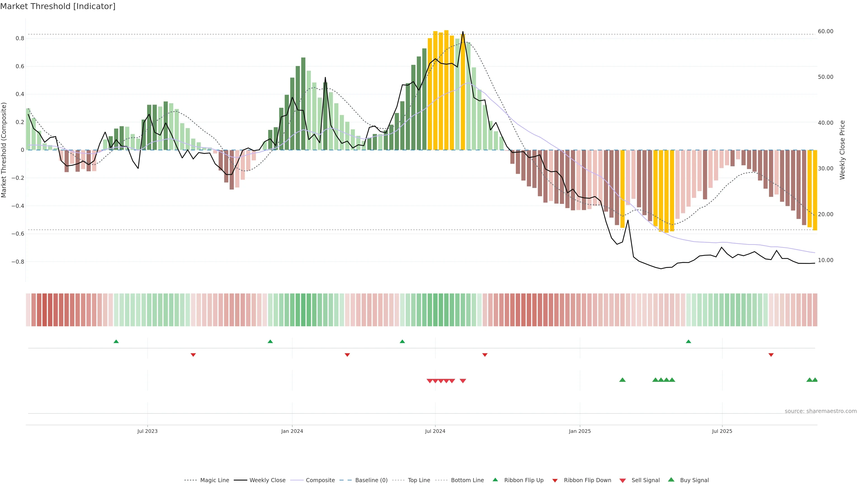Click the first green Ribbon Flip Up marker

click(116, 342)
